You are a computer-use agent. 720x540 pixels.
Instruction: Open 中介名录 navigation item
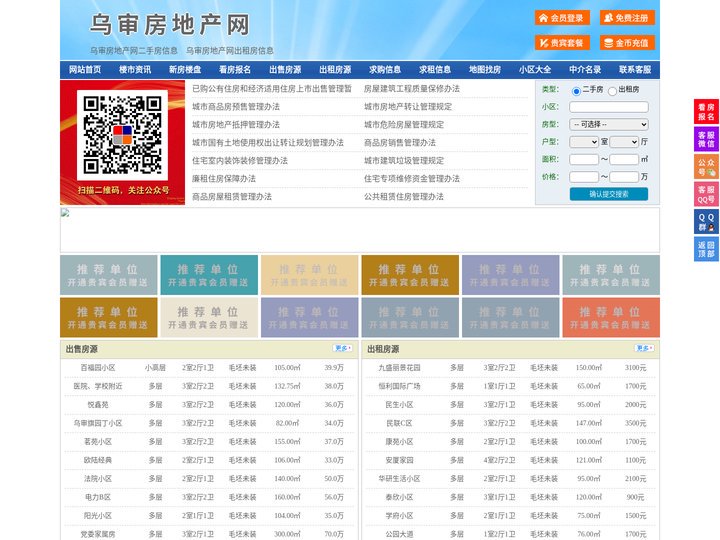(585, 70)
